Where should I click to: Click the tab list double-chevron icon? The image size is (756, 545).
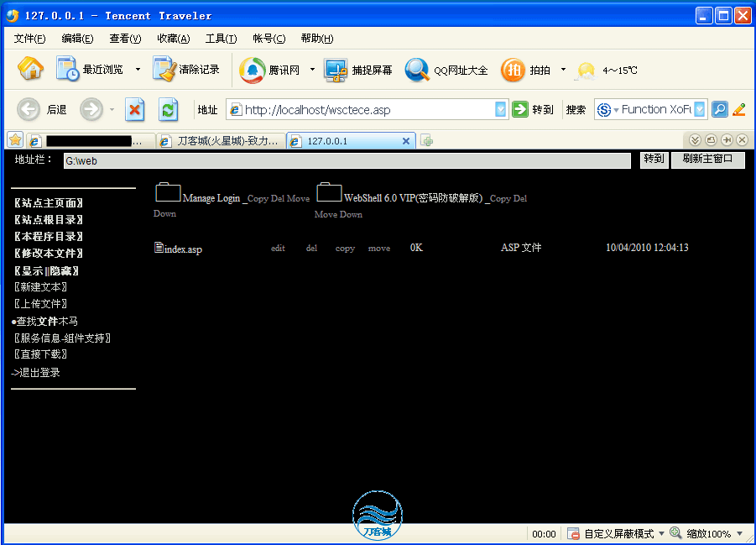[x=695, y=140]
